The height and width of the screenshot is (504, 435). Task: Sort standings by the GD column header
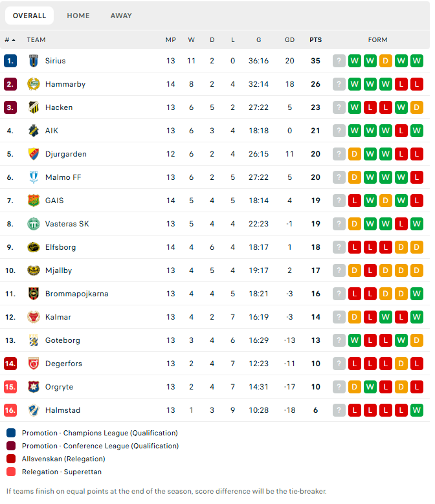289,40
